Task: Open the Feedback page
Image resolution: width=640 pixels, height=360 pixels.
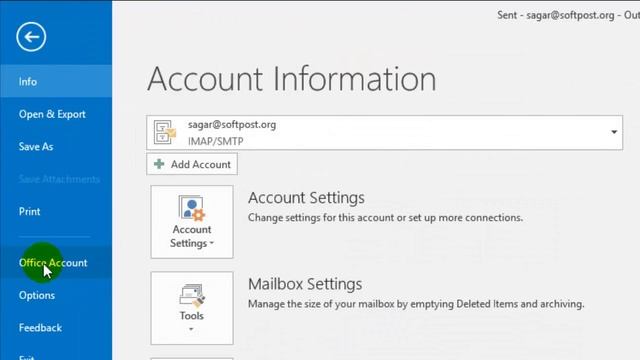Action: click(56, 328)
